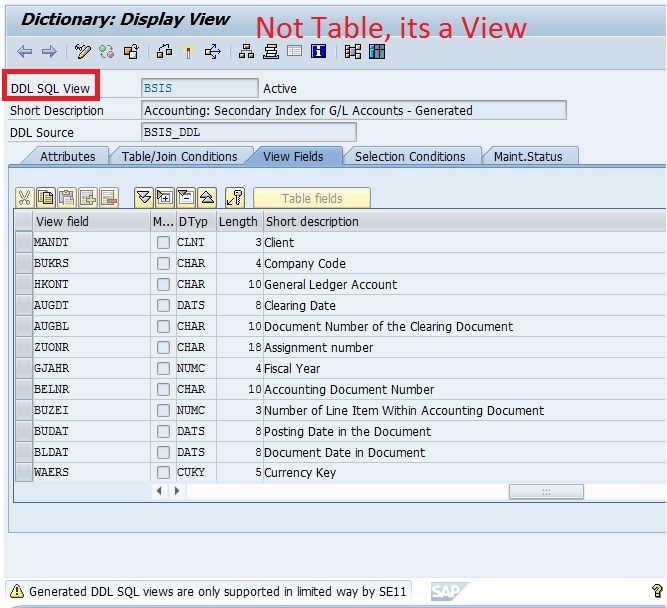Screen dimensions: 667x608
Task: Open Other Object icon in toolbar
Action: coord(131,52)
